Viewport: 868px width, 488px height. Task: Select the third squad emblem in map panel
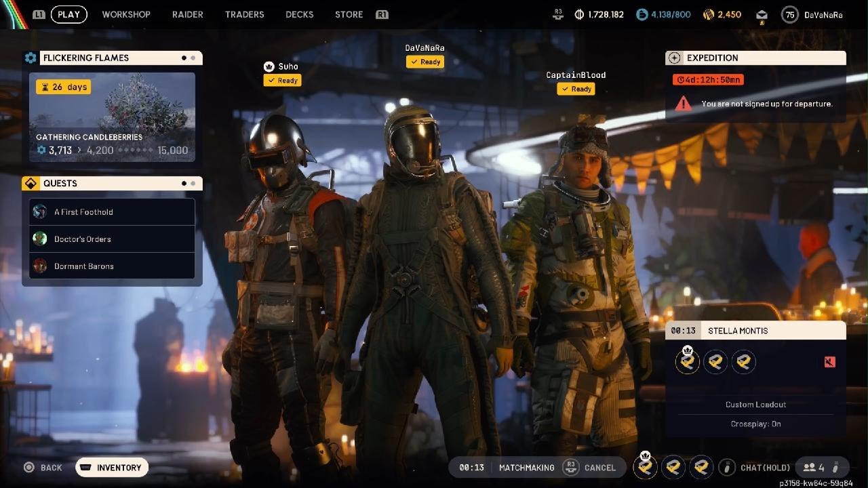coord(743,362)
